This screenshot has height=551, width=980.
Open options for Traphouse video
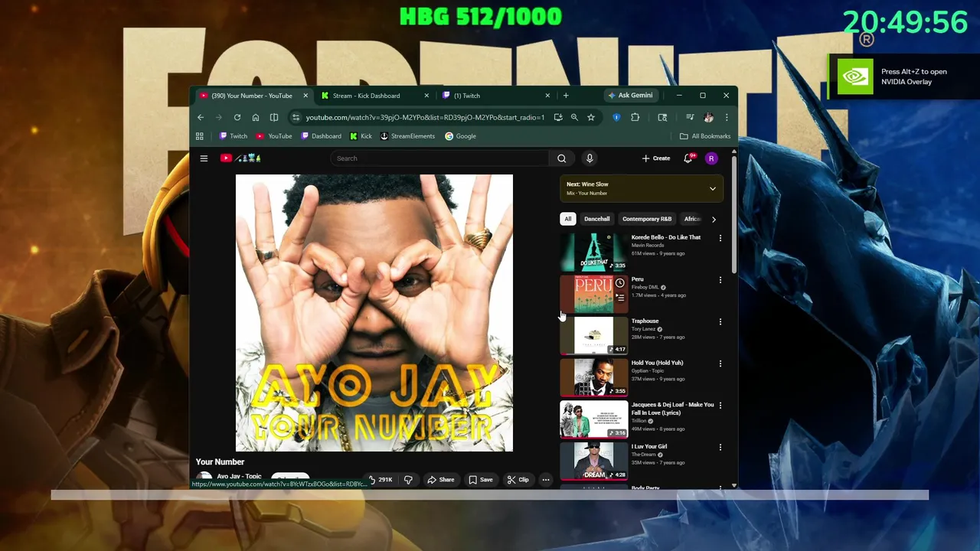tap(720, 322)
